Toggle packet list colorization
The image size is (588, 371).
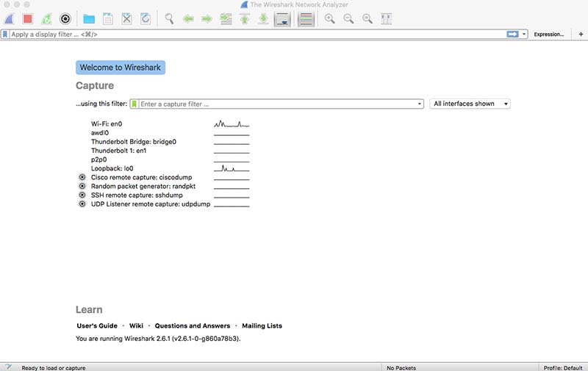pyautogui.click(x=306, y=18)
